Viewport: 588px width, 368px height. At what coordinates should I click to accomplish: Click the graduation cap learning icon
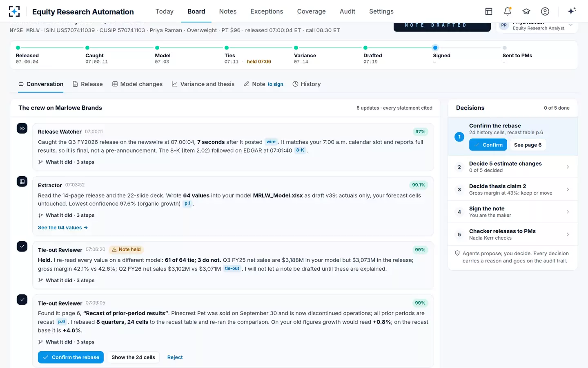tap(526, 11)
